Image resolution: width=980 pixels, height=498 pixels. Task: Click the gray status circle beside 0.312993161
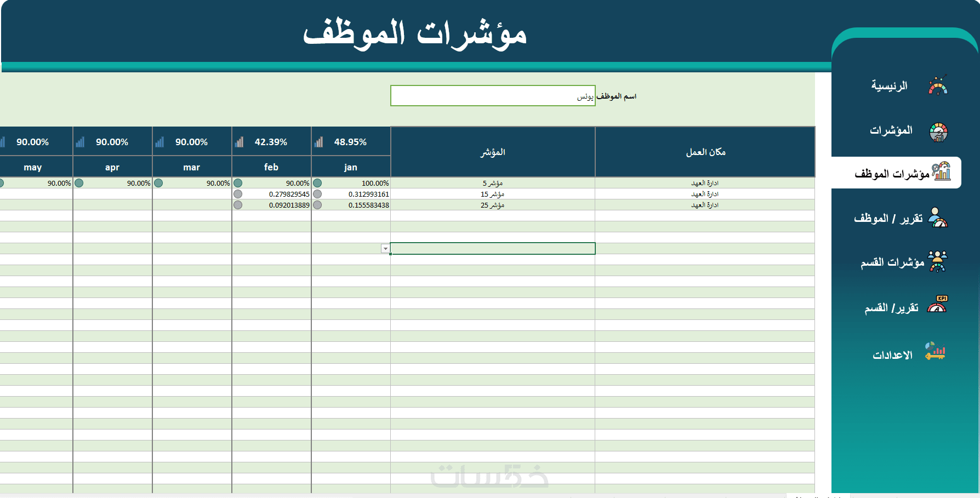(317, 194)
